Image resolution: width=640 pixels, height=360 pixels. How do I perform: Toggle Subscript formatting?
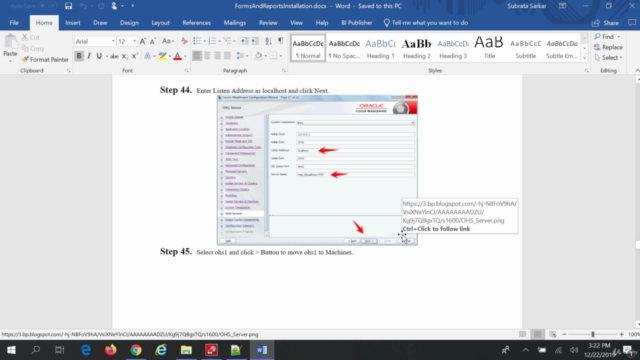coord(124,56)
